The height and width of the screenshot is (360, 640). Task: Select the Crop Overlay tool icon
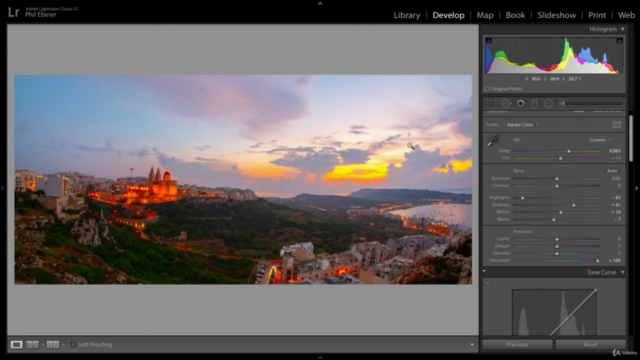(491, 104)
